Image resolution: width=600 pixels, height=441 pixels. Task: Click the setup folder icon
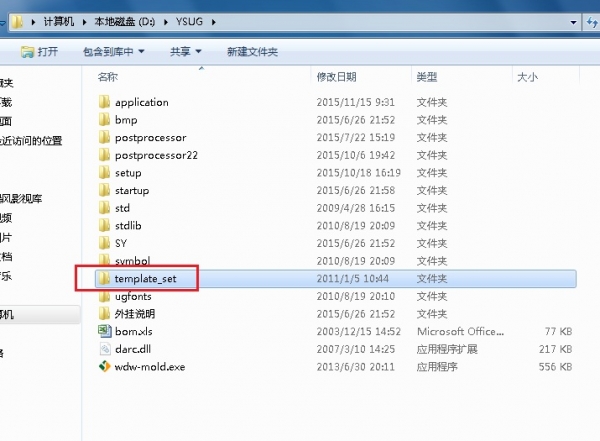click(104, 173)
